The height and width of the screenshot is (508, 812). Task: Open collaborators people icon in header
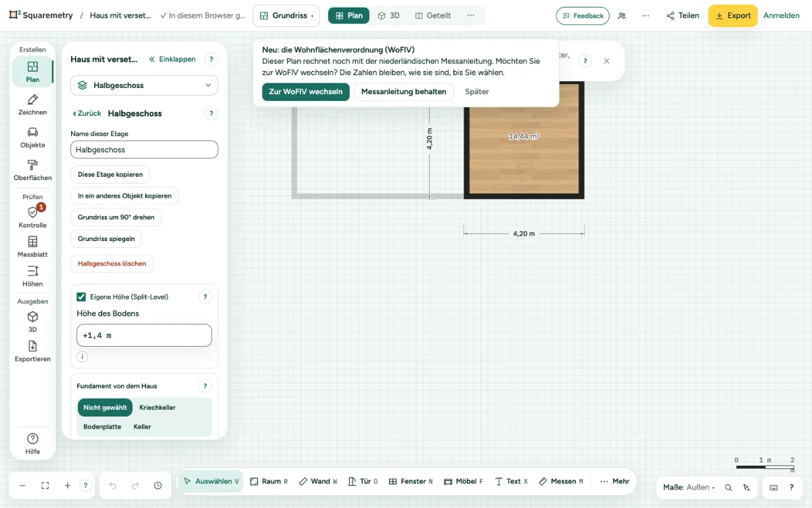point(622,16)
